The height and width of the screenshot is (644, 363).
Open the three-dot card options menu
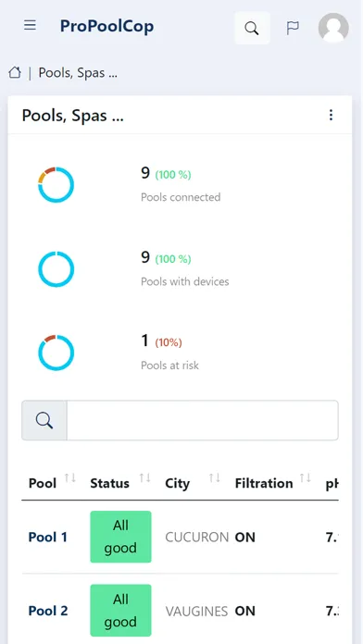[x=331, y=115]
